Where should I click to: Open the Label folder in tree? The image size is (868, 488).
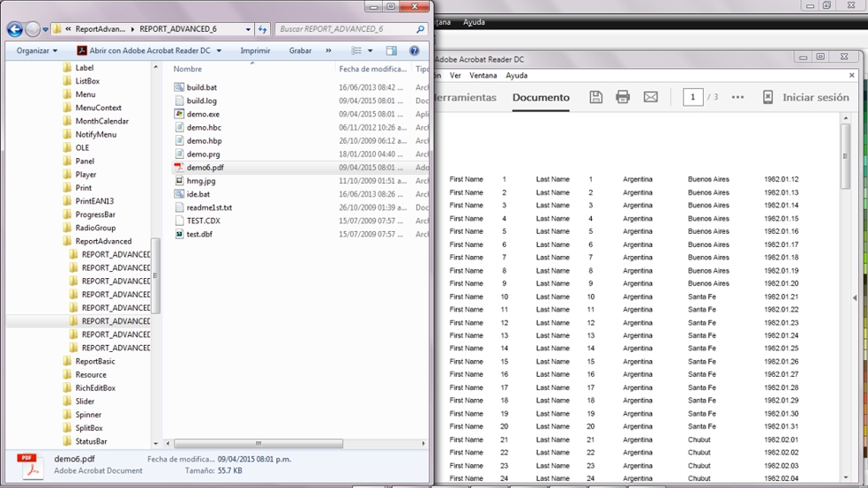pyautogui.click(x=84, y=68)
